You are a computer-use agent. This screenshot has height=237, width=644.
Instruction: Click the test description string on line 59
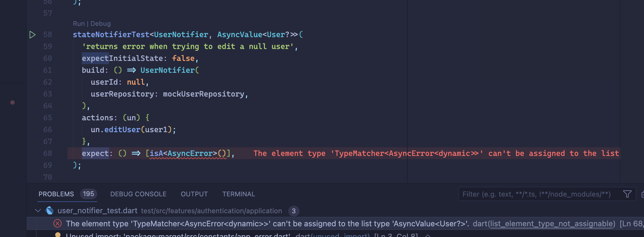click(188, 46)
